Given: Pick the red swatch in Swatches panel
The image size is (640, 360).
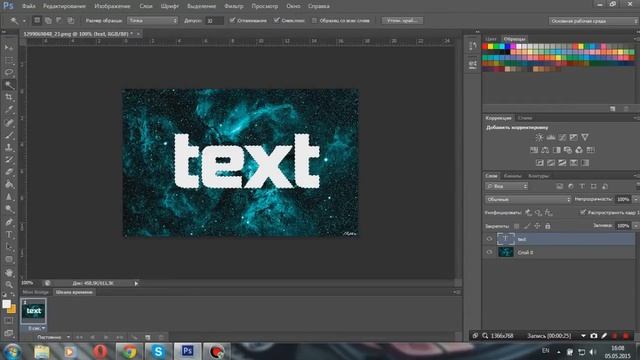Looking at the screenshot, I should click(485, 47).
